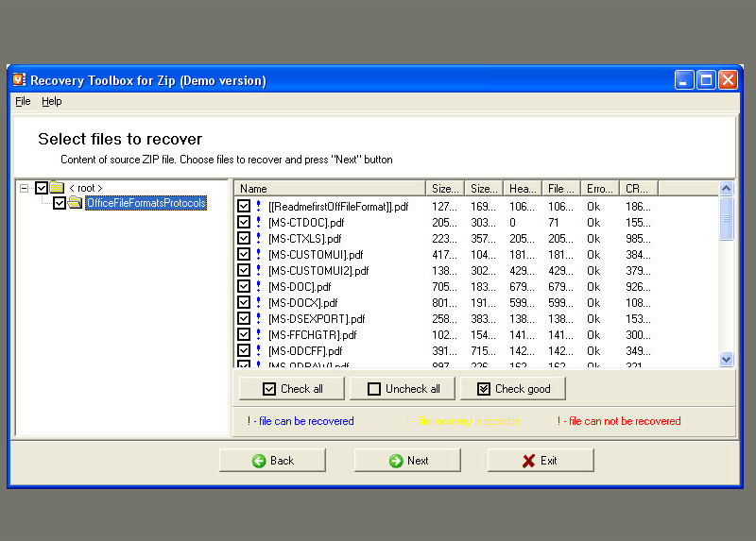
Task: Uncheck the [MS-CTXLS].pdf checkbox
Action: pos(244,238)
